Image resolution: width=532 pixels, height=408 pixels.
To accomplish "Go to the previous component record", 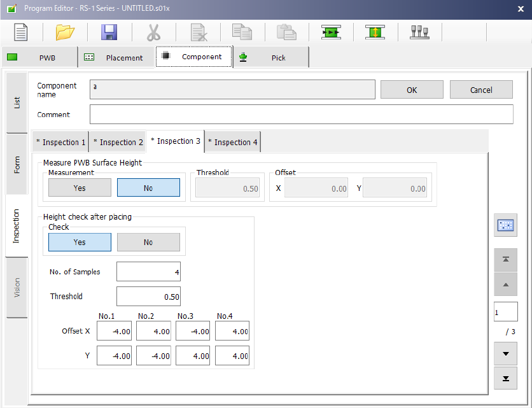I will point(505,285).
